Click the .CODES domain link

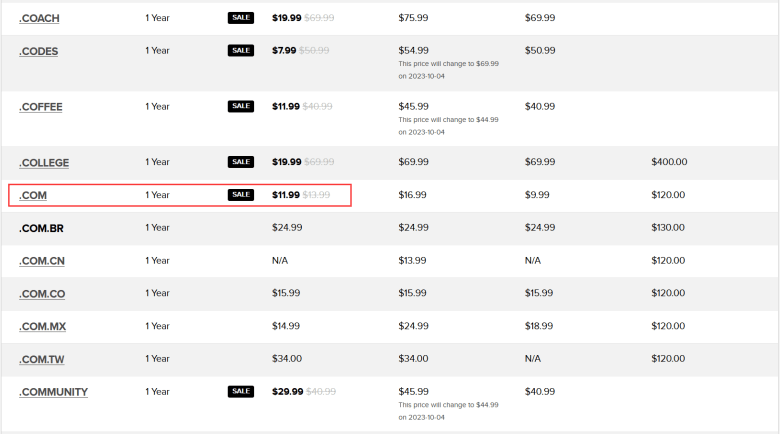coord(38,51)
